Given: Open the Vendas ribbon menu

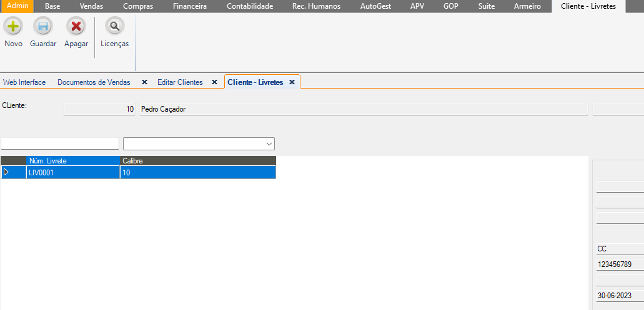Looking at the screenshot, I should pyautogui.click(x=91, y=6).
